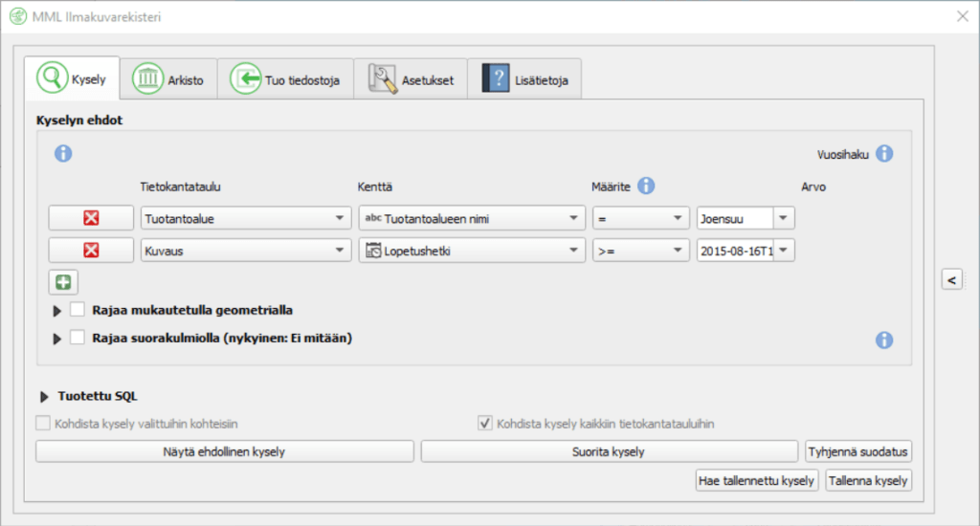Remove the Tuotantoalue condition row
The image size is (980, 526).
[91, 219]
